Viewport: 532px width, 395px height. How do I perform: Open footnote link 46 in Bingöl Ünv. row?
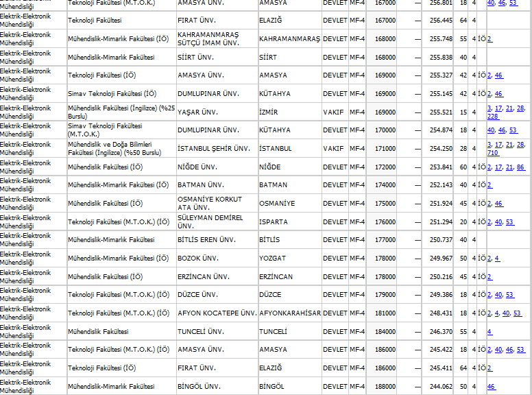(x=491, y=386)
